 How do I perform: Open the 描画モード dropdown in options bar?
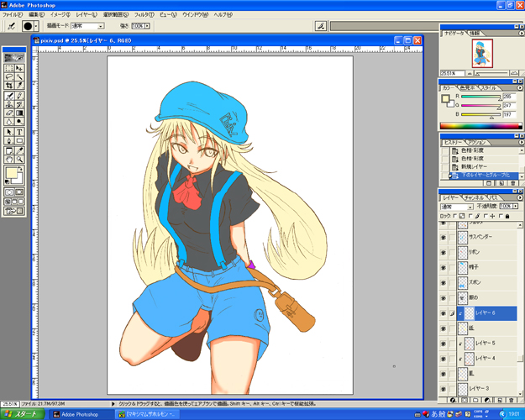point(89,26)
